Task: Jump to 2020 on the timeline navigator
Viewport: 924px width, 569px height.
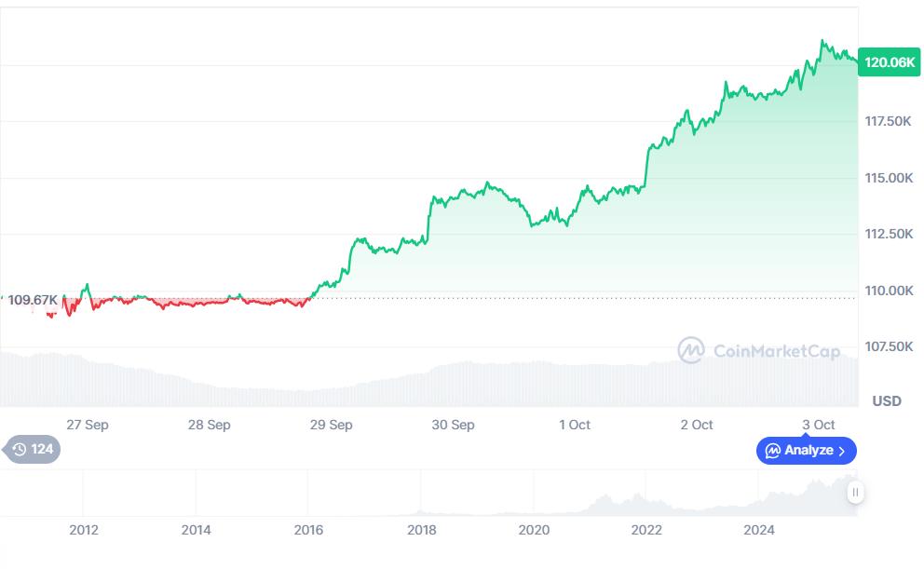Action: pos(534,530)
